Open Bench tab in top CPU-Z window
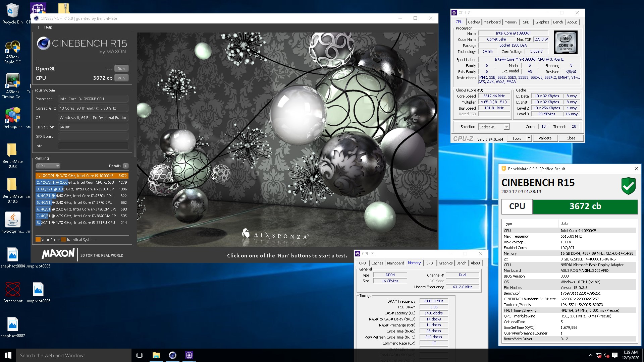 [x=558, y=22]
